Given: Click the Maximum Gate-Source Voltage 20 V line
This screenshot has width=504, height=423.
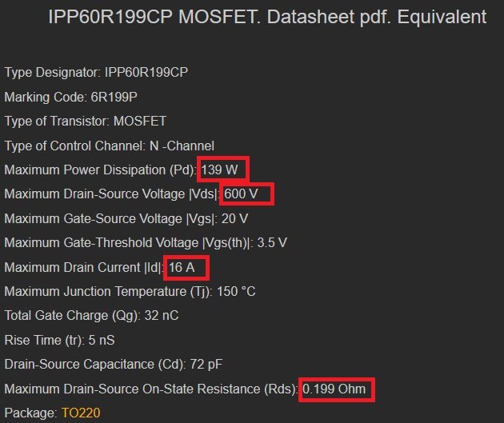Looking at the screenshot, I should tap(126, 218).
